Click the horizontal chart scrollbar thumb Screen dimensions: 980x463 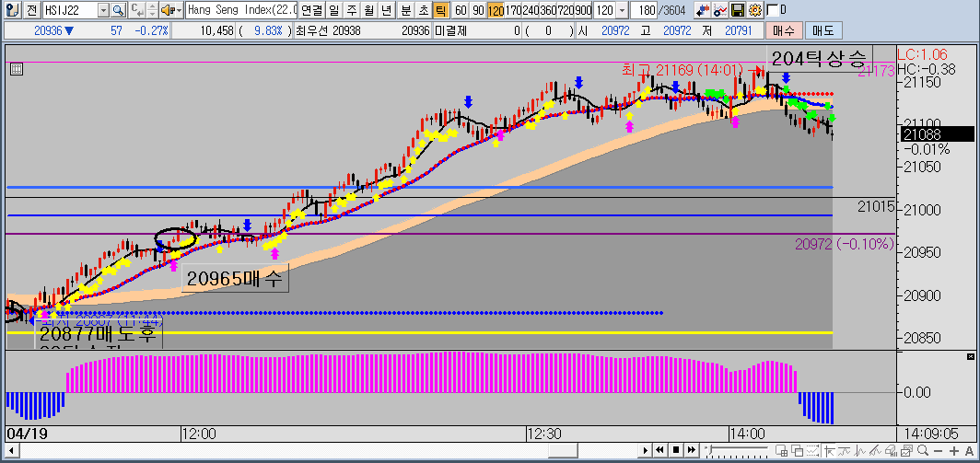click(x=563, y=450)
